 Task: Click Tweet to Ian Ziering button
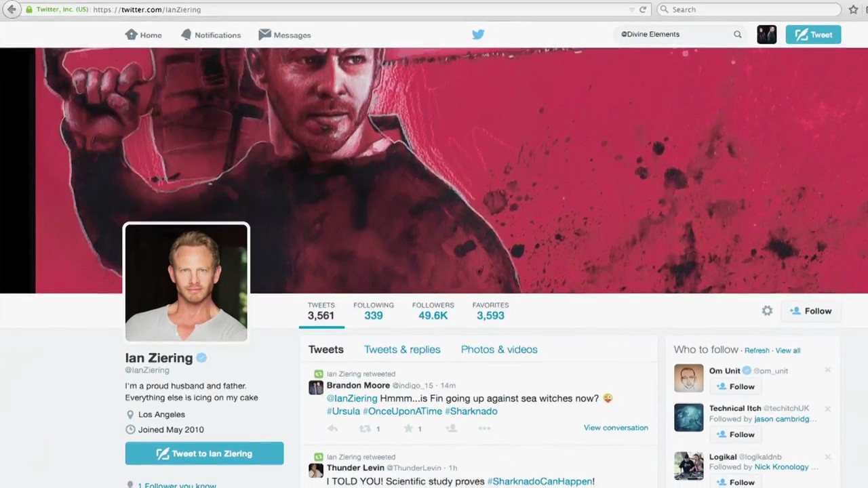click(204, 453)
